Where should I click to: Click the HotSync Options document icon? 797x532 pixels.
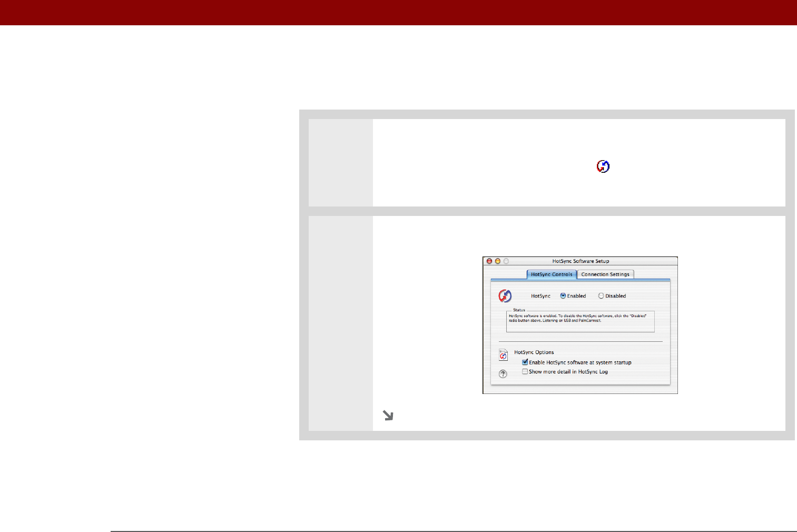tap(504, 354)
